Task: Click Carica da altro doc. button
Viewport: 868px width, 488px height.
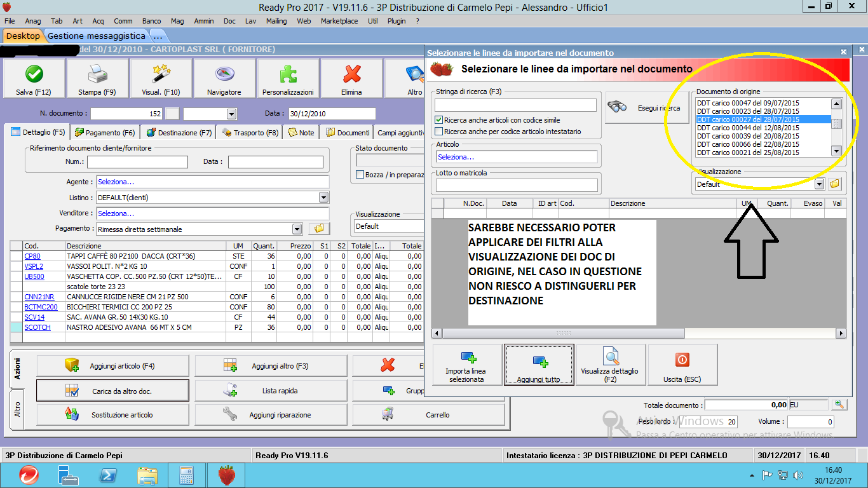Action: (113, 391)
